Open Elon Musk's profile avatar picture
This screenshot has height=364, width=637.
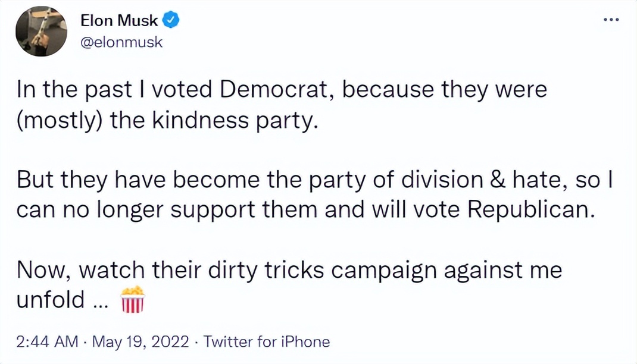(41, 31)
